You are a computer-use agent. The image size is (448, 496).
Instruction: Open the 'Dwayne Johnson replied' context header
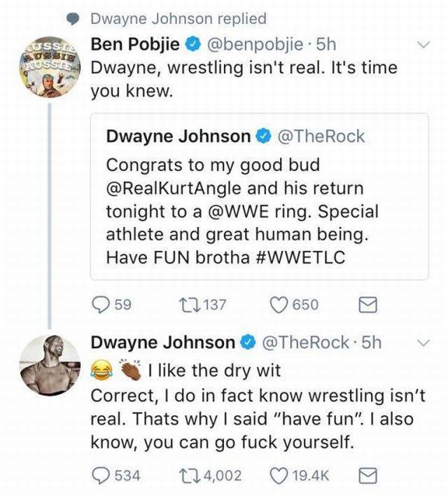[178, 19]
